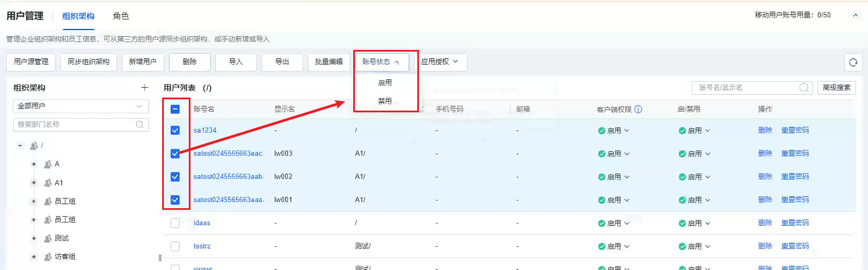Open the 启/禁用 status dropdown for testrz
The height and width of the screenshot is (270, 868).
[x=695, y=246]
